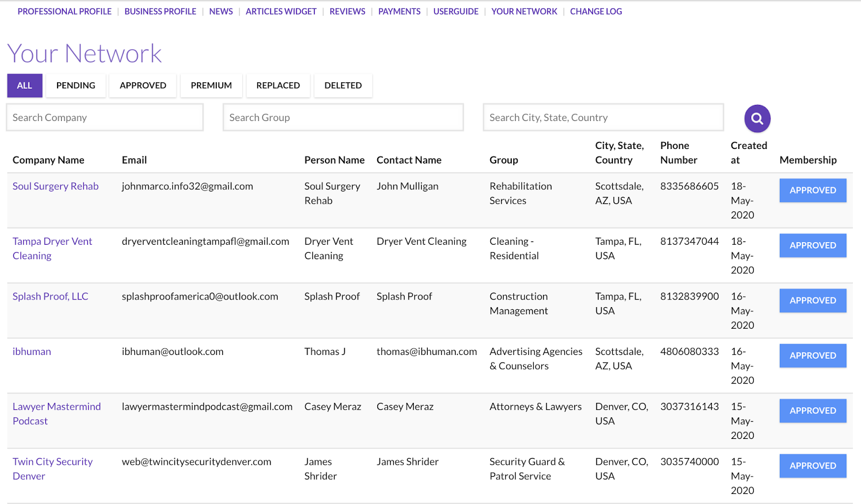
Task: Click the Security Guard & Patrol Service cell
Action: (x=527, y=468)
